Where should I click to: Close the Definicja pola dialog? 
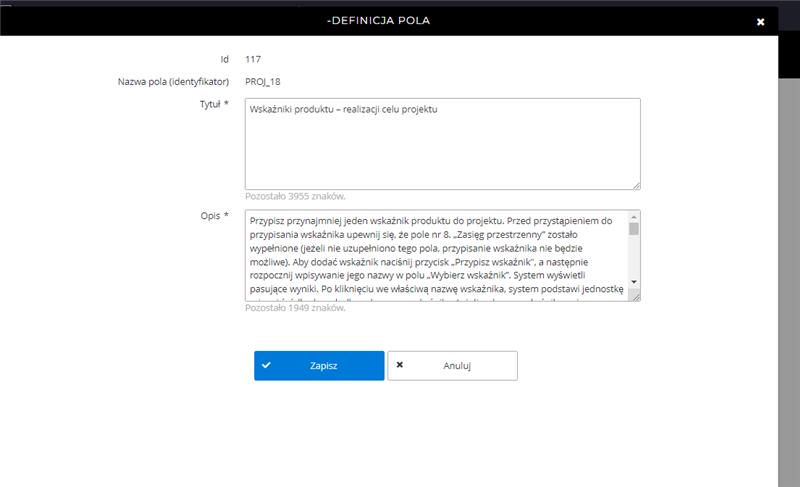760,21
